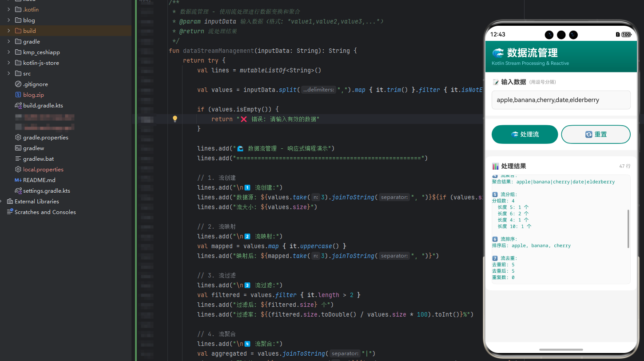Click the dataStreamManagement function name
The height and width of the screenshot is (361, 644).
pyautogui.click(x=218, y=51)
